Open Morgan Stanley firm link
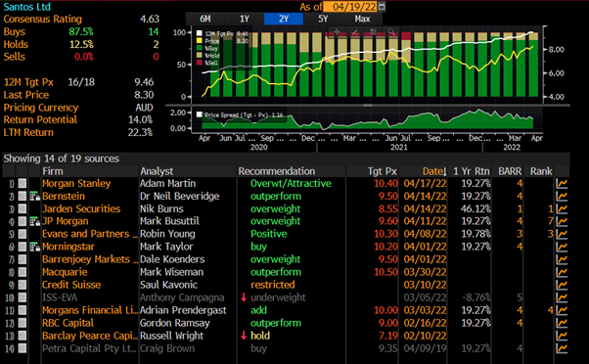This screenshot has width=589, height=364. (76, 183)
